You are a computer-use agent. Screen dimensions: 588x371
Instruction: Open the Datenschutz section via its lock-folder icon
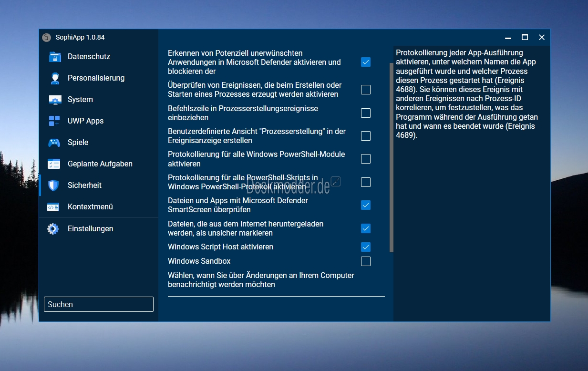coord(55,57)
